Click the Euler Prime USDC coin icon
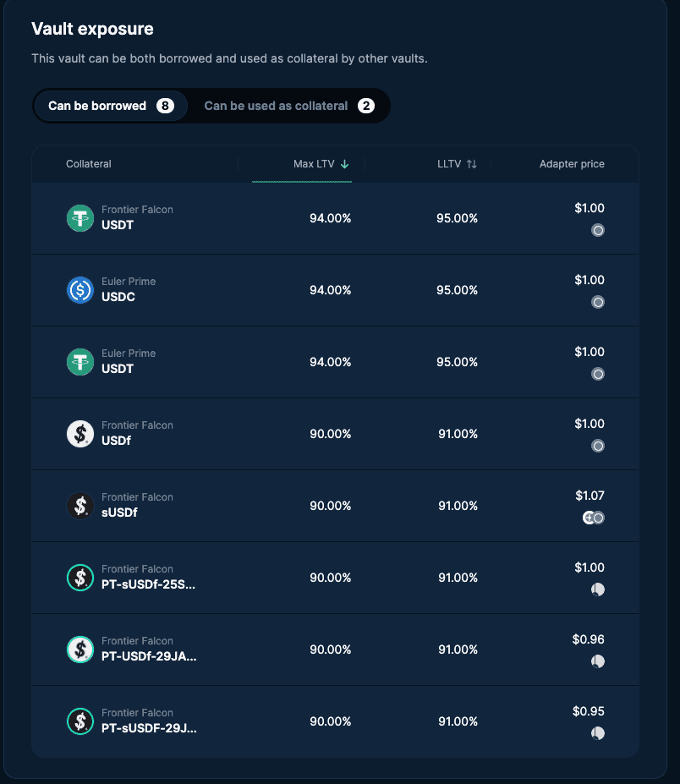This screenshot has width=680, height=784. coord(80,290)
